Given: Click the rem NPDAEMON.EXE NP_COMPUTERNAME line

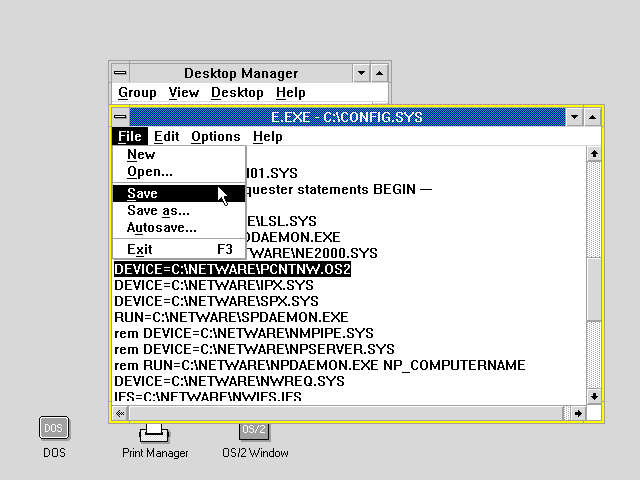Looking at the screenshot, I should click(320, 365).
